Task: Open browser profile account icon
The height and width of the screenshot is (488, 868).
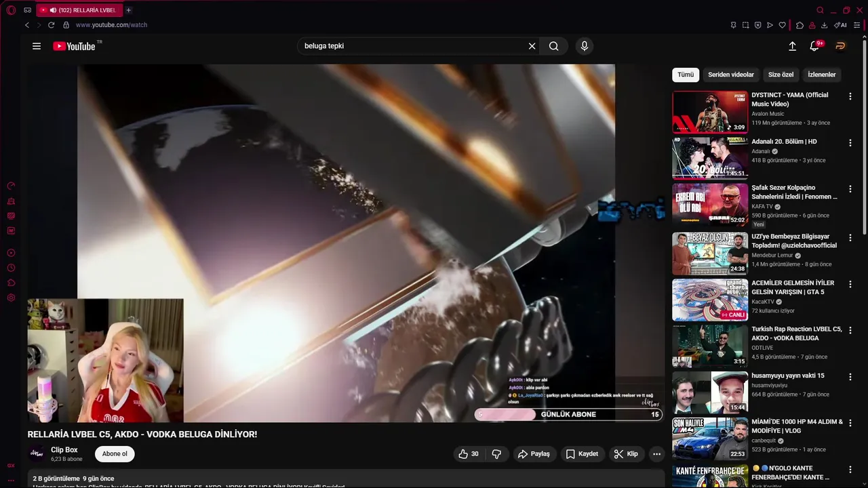Action: (812, 25)
